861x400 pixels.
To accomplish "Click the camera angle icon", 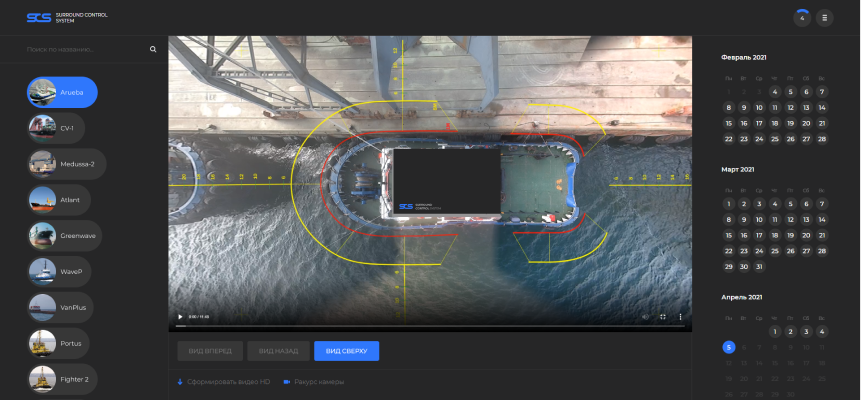I will click(286, 381).
